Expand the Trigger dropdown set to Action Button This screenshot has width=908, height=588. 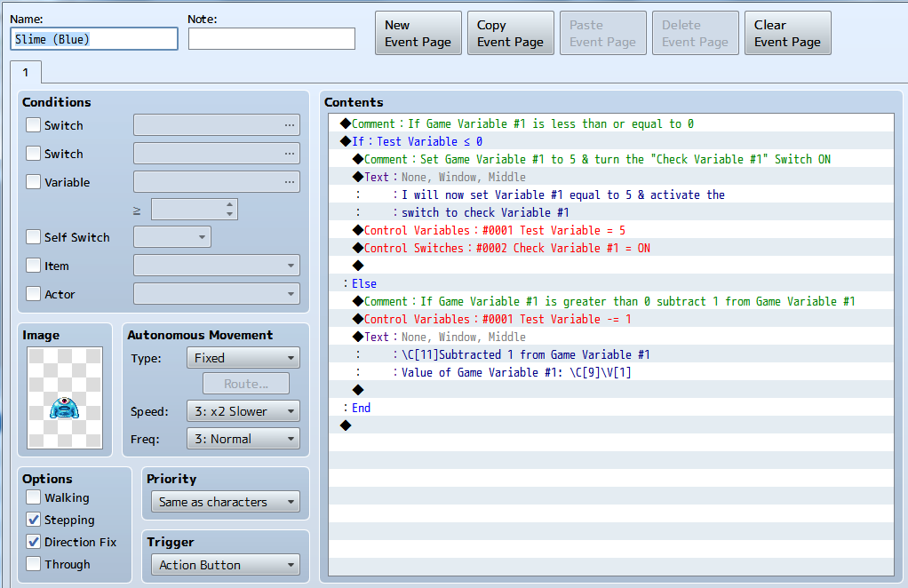tap(225, 565)
